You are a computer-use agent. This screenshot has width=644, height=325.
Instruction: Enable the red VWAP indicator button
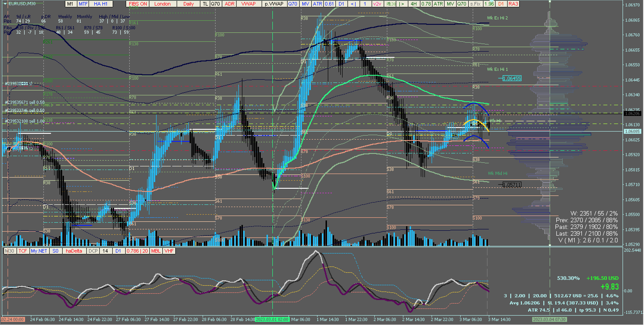[x=248, y=4]
